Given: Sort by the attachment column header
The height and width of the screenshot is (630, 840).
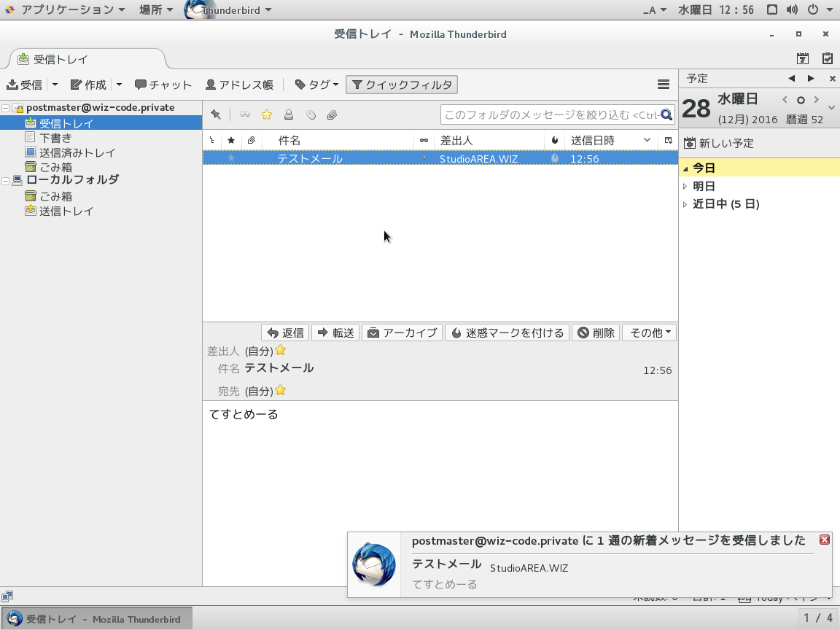Looking at the screenshot, I should click(x=252, y=140).
